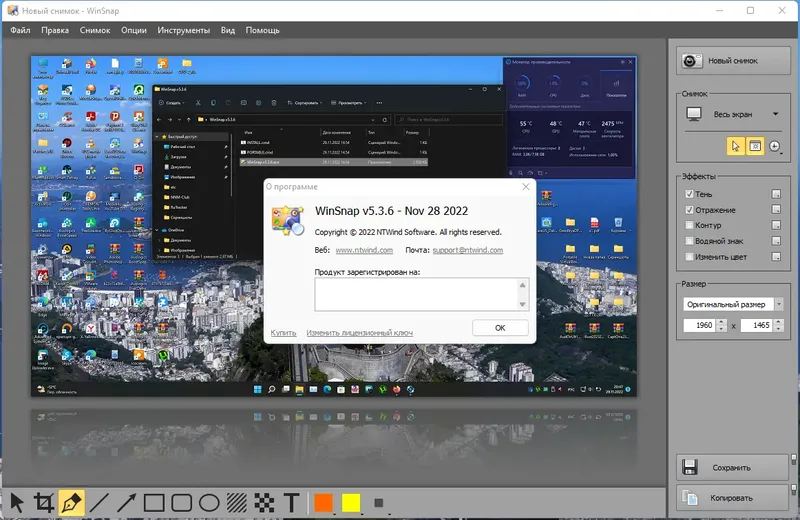Click the capture delay timer icon
Viewport: 800px width, 520px height.
click(x=775, y=146)
